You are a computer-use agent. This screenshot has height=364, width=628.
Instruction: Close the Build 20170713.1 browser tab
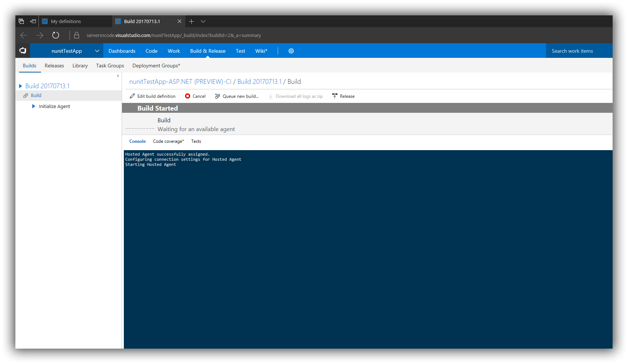pyautogui.click(x=180, y=21)
